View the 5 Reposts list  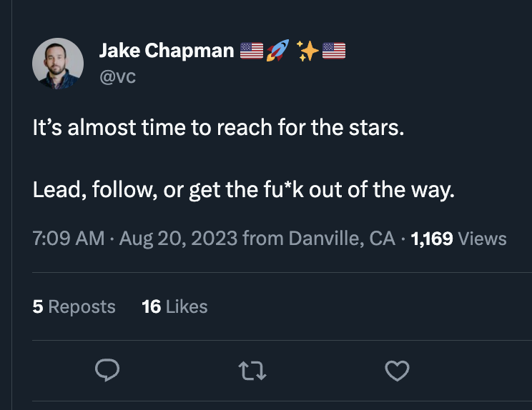74,306
